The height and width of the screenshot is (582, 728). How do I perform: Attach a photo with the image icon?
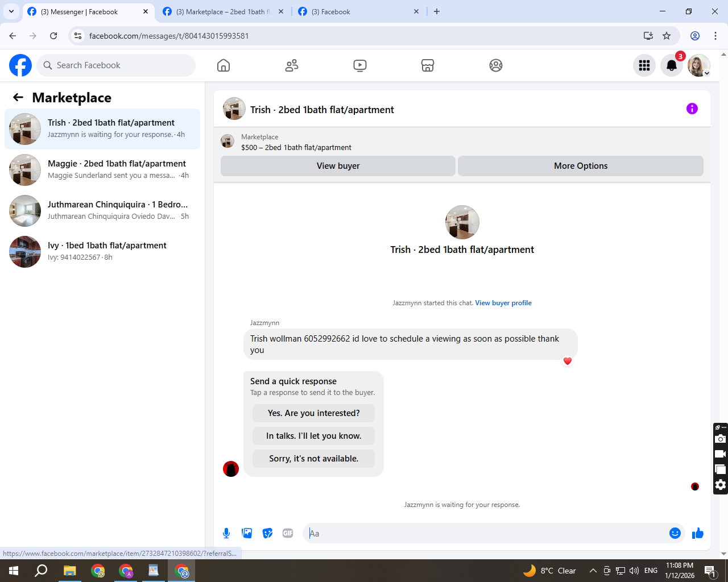(247, 533)
